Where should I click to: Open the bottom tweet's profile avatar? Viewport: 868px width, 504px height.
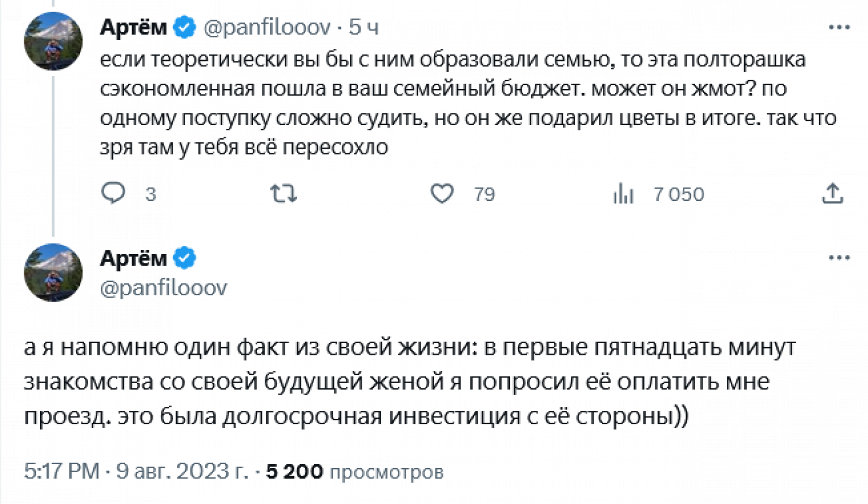(x=53, y=273)
